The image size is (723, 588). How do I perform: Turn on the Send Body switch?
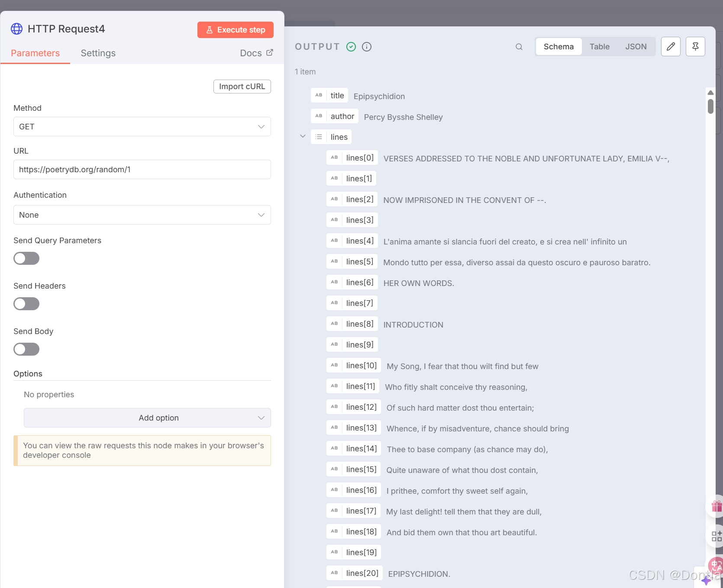click(26, 349)
